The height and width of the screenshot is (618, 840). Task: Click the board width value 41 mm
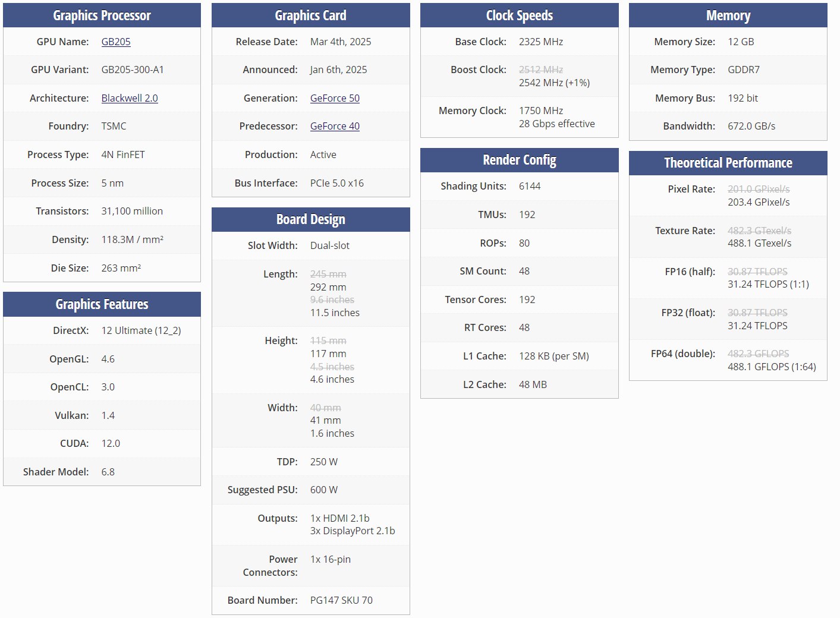(326, 420)
